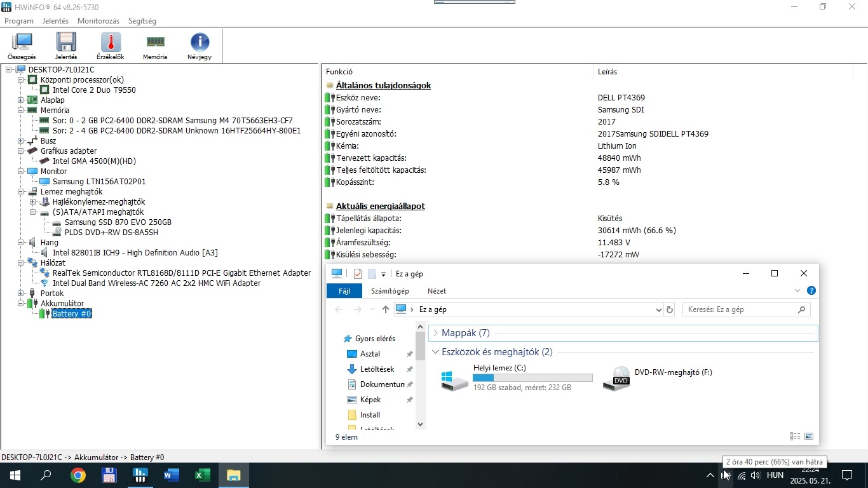Viewport: 868px width, 488px height.
Task: Select RealTek RTL8168D/8111D Ethernet adapter
Action: click(x=182, y=273)
